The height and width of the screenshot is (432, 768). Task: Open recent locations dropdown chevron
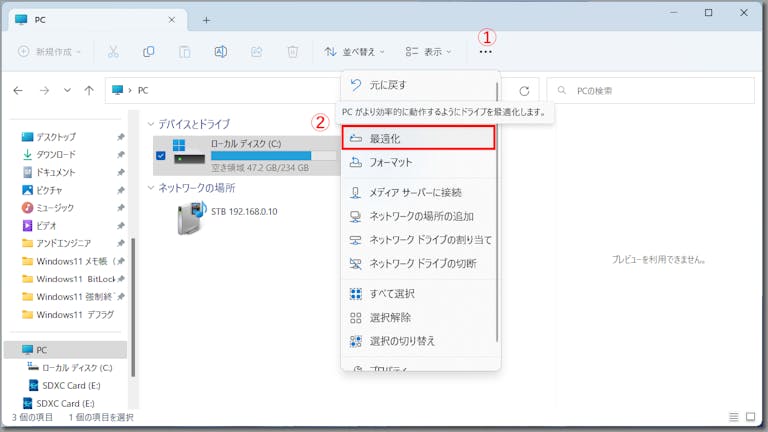coord(67,91)
